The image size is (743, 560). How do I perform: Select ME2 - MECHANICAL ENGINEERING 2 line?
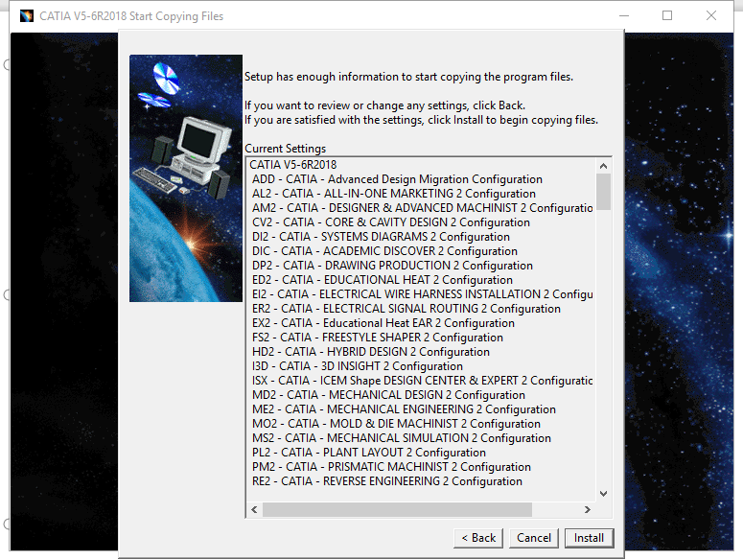coord(405,409)
